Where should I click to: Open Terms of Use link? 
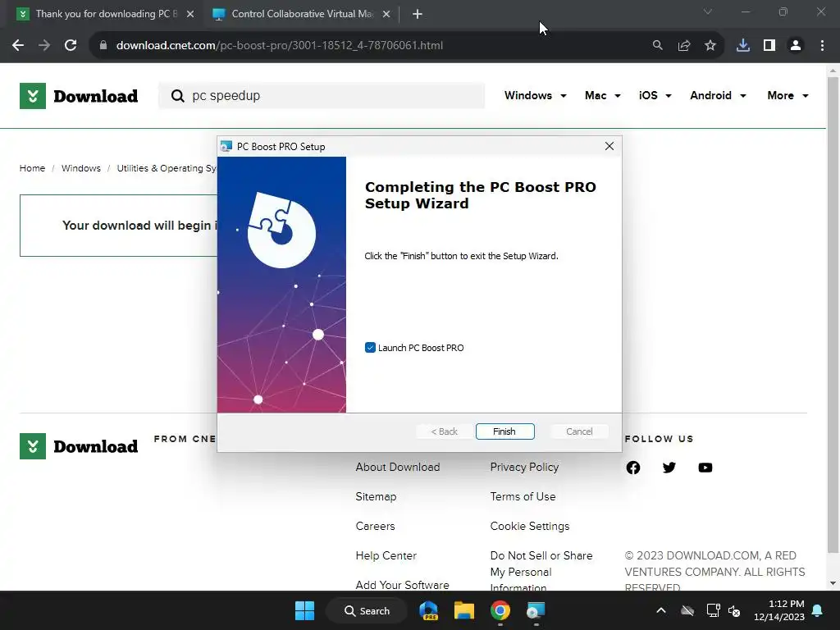[523, 496]
